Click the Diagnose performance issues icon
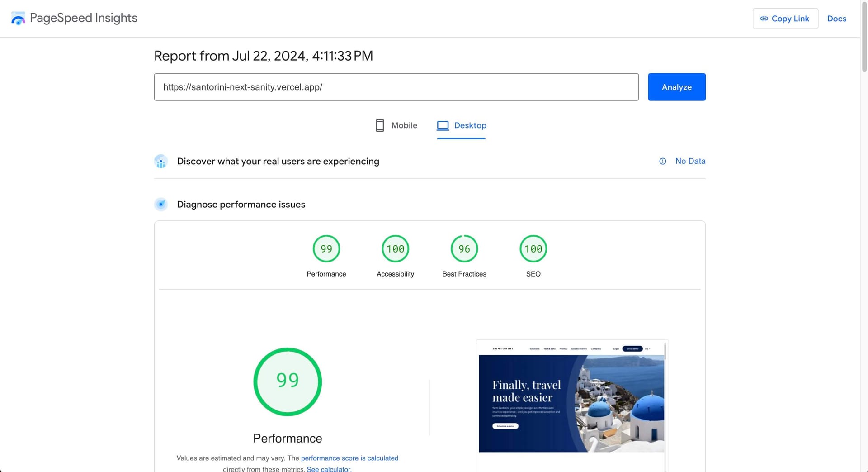Screen dimensions: 868x472 161,204
